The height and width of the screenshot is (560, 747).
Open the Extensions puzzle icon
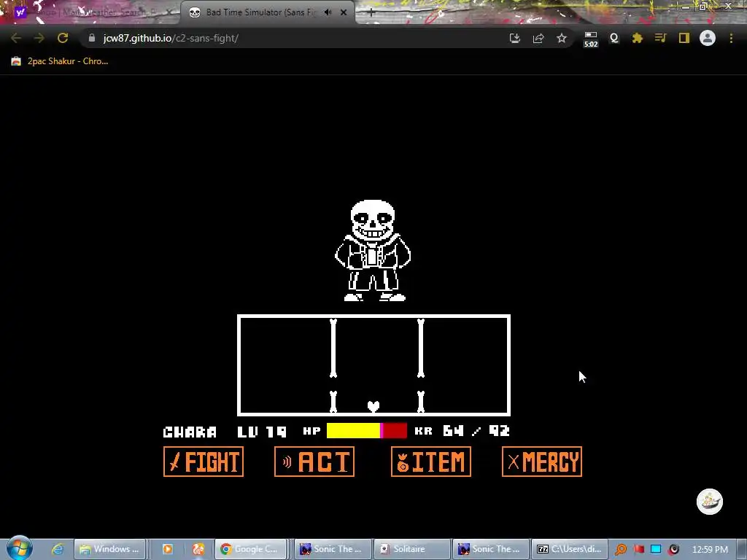[x=638, y=38]
